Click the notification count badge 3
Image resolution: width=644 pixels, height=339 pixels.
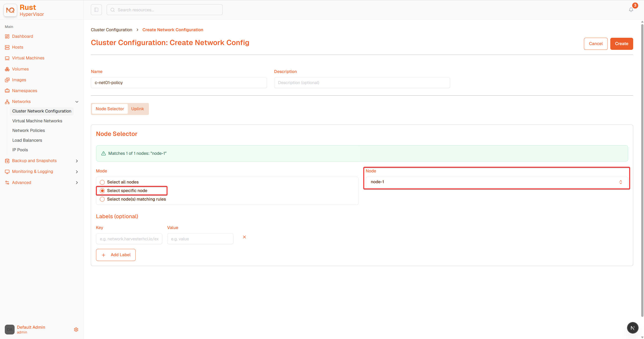(635, 5)
